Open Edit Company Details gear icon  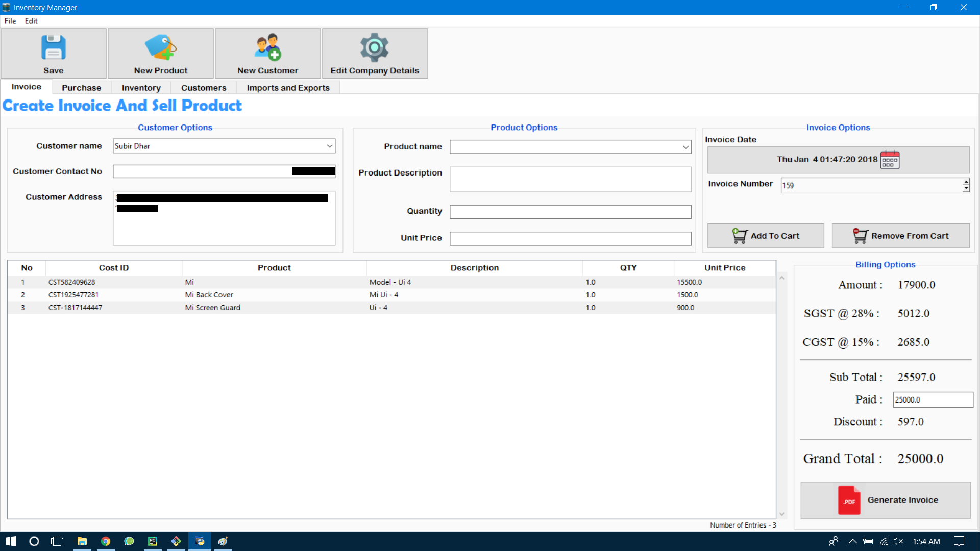click(374, 47)
